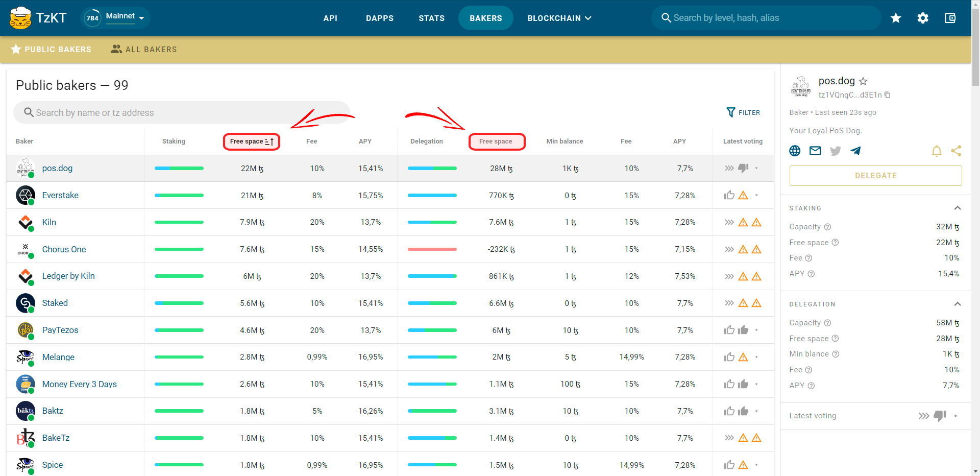
Task: Click Staked baker avatar
Action: point(26,303)
